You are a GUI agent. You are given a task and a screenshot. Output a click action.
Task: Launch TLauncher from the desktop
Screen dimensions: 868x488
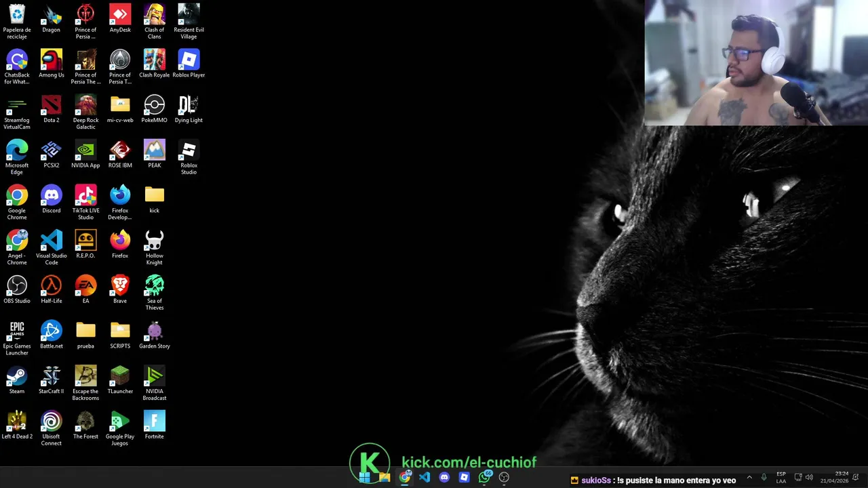pos(120,380)
